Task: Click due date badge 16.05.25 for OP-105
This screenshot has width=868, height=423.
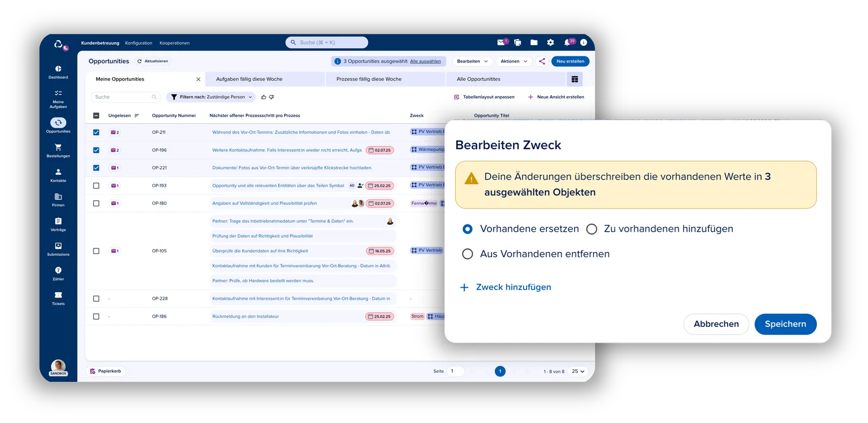Action: 380,251
